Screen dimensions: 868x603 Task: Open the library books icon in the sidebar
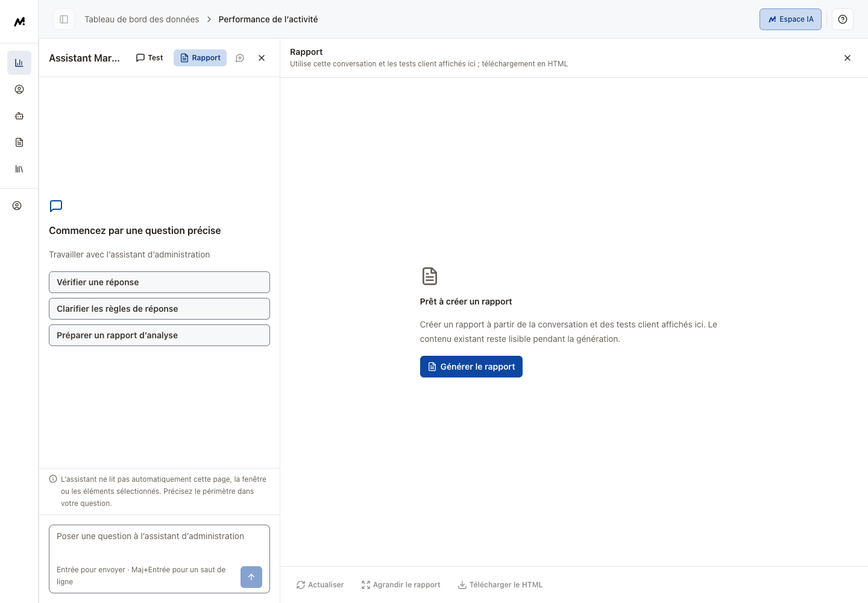click(x=19, y=169)
